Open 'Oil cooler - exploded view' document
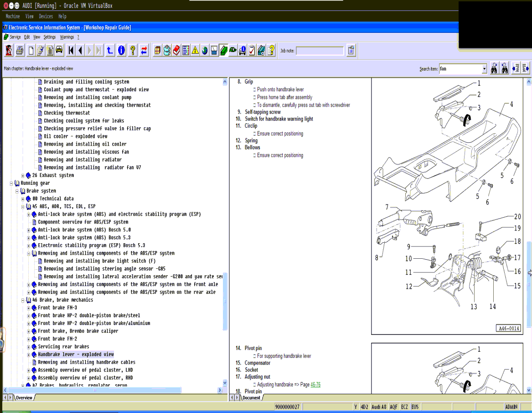The height and width of the screenshot is (413, 532). tap(75, 136)
